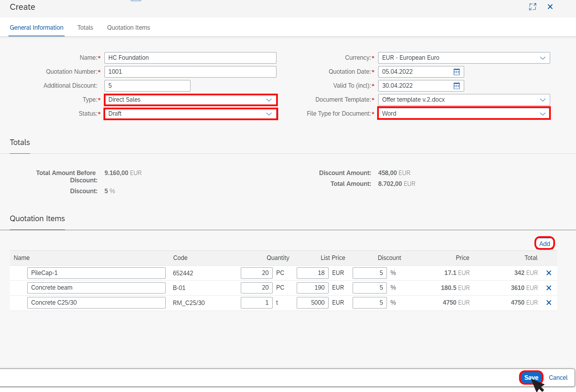Click the Additional Discount field

click(x=147, y=86)
